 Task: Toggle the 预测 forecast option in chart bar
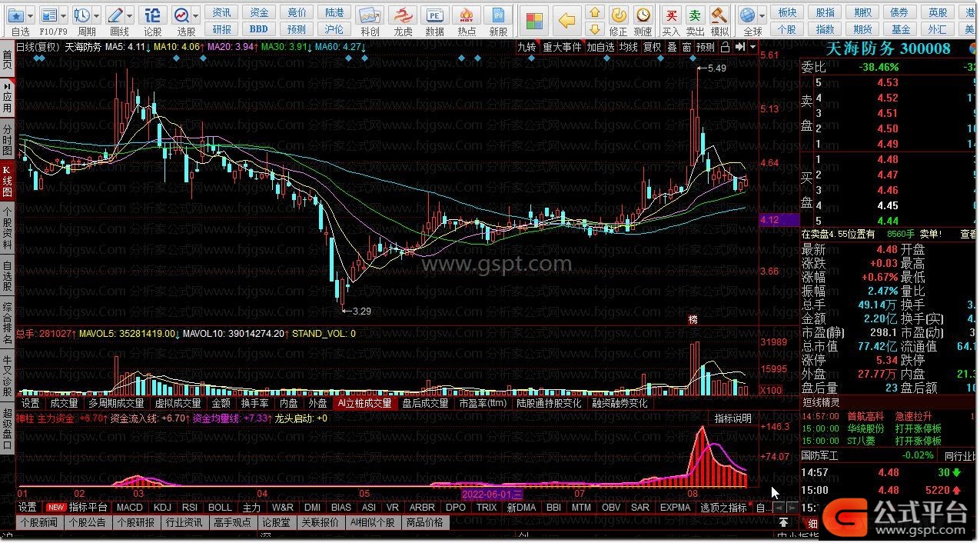706,47
